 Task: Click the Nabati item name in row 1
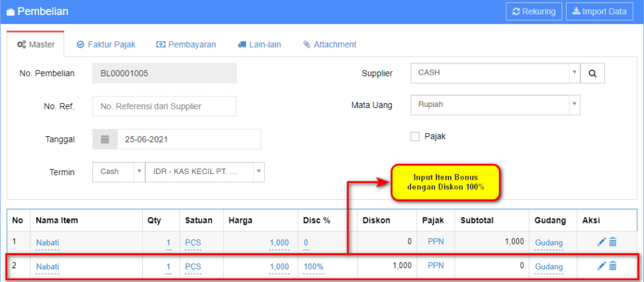coord(47,243)
